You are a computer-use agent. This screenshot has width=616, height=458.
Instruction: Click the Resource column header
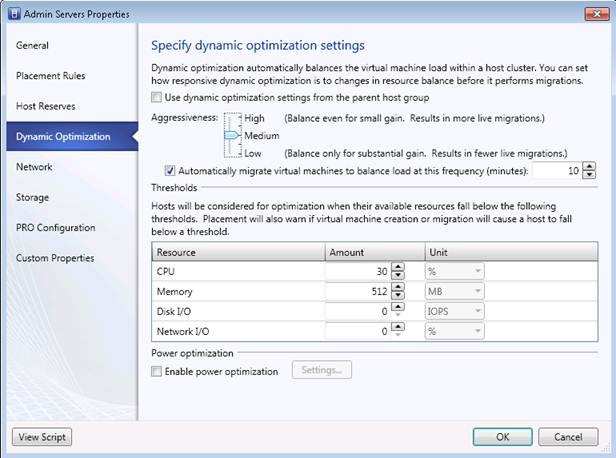click(x=238, y=252)
